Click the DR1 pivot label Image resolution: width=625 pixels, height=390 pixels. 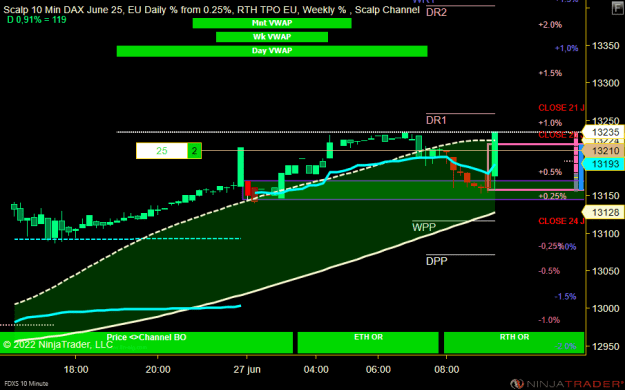tap(436, 120)
